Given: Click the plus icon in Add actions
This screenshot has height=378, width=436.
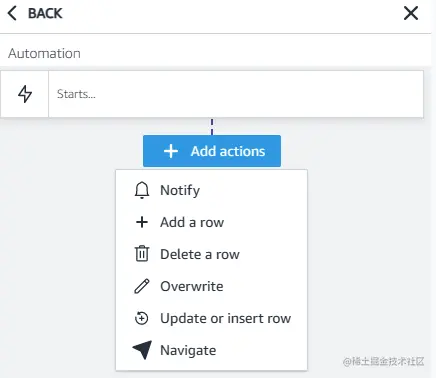Looking at the screenshot, I should 171,151.
